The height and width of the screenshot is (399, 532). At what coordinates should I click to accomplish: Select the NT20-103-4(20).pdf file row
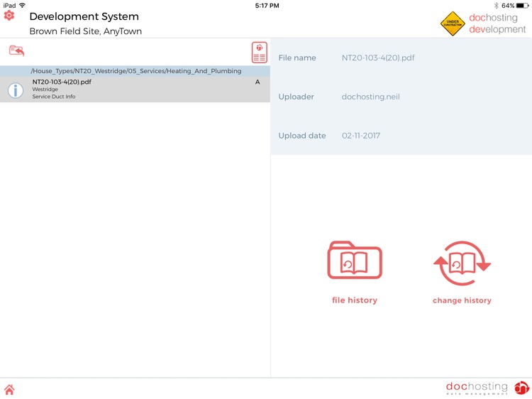pos(135,89)
